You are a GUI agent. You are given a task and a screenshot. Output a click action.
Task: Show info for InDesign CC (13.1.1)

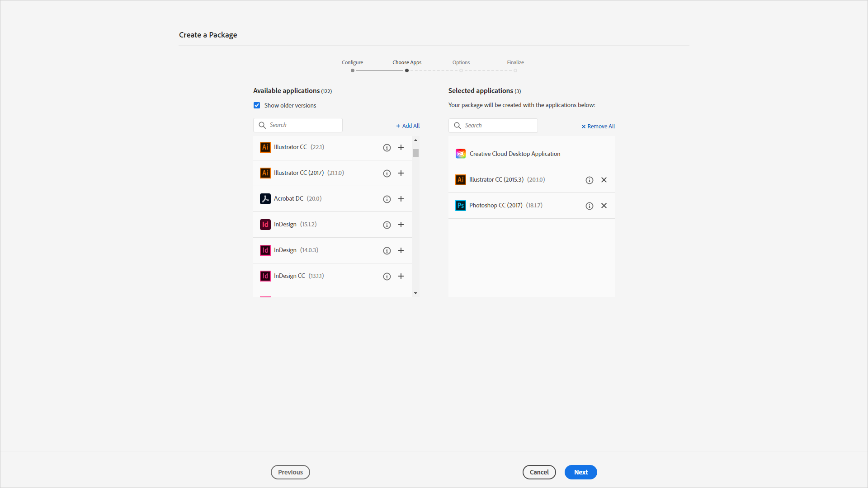click(387, 277)
